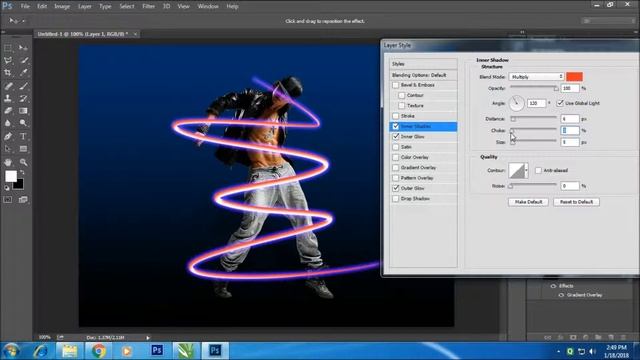The height and width of the screenshot is (360, 640).
Task: Select the Eyedropper tool
Action: coord(23,73)
